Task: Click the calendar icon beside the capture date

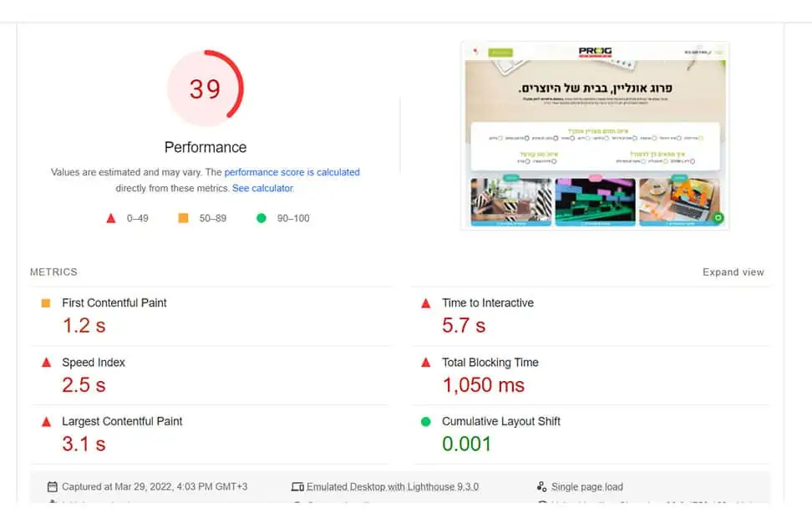Action: (x=53, y=486)
